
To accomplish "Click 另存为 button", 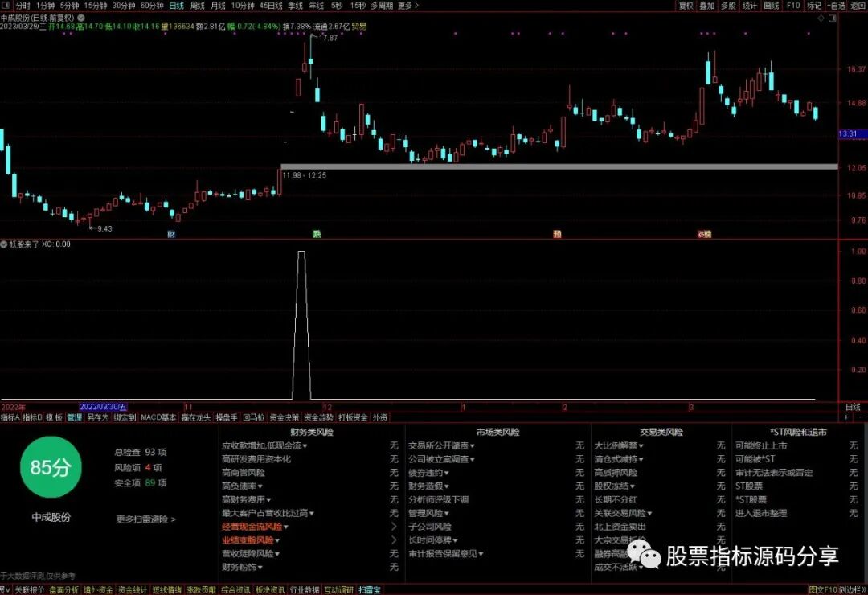I will click(x=97, y=417).
